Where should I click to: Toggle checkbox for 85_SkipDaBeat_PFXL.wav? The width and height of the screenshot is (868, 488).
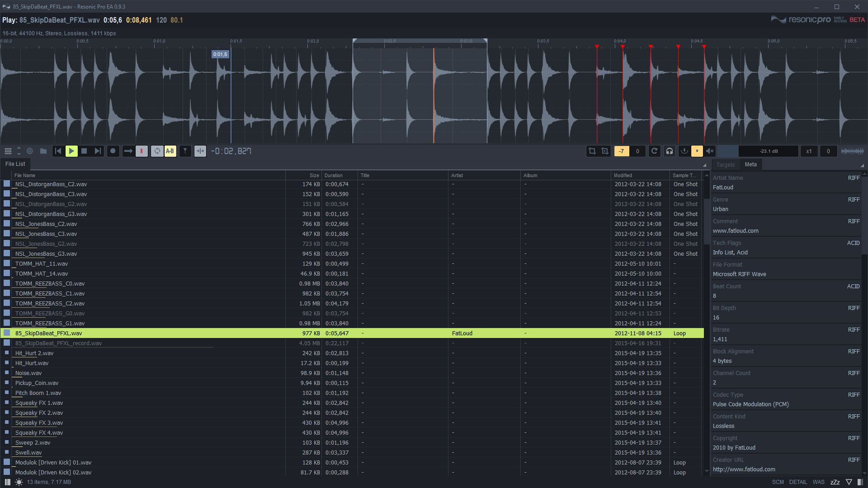pyautogui.click(x=6, y=333)
